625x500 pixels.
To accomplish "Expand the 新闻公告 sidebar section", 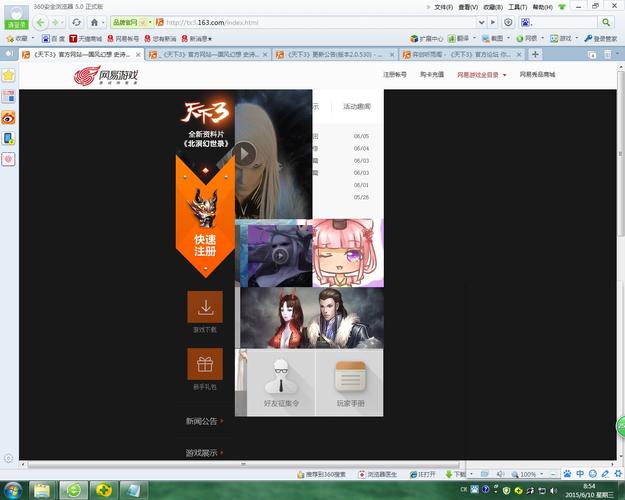I will pyautogui.click(x=204, y=421).
